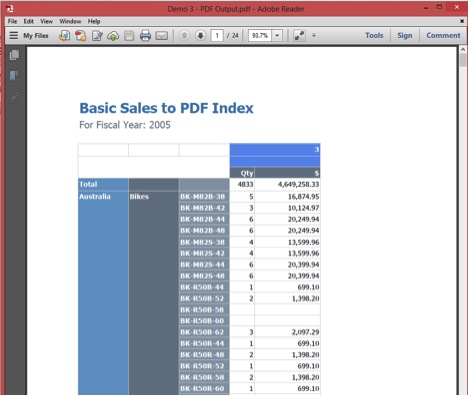Open the Window menu
The height and width of the screenshot is (396, 468).
pos(70,21)
